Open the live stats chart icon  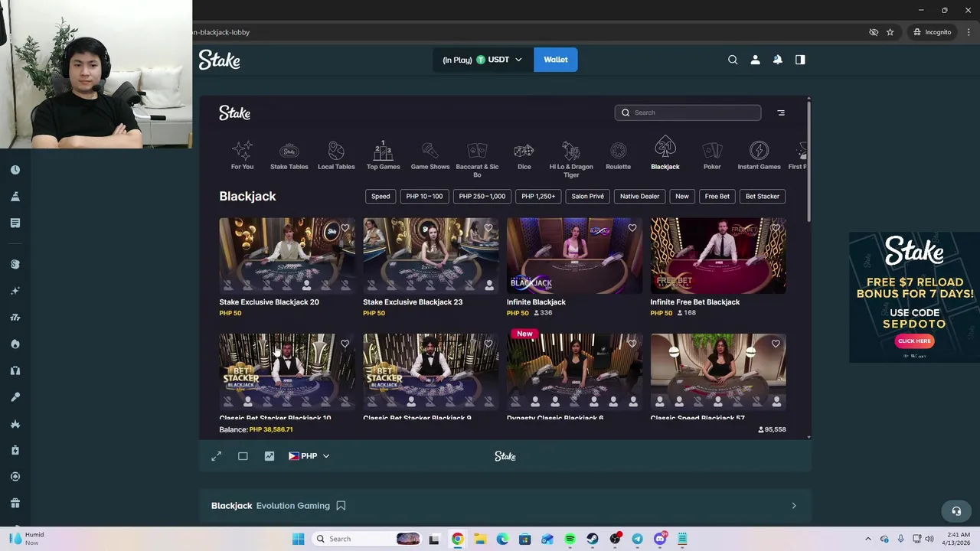(x=269, y=456)
